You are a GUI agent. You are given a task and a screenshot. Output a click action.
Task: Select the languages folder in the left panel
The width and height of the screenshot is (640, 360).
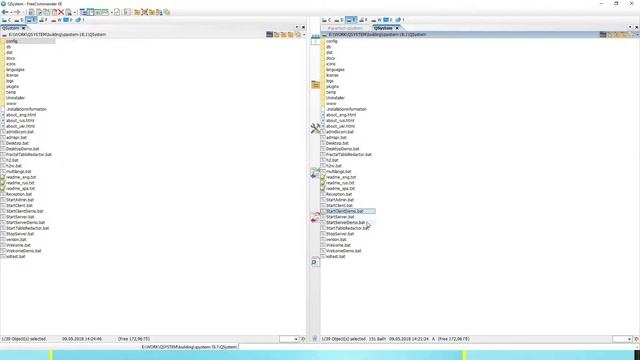tap(16, 70)
